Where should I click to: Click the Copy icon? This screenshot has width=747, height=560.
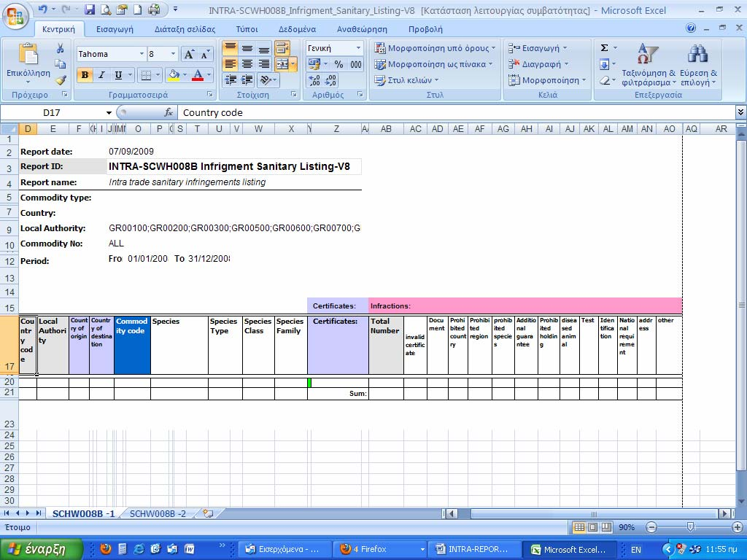60,64
